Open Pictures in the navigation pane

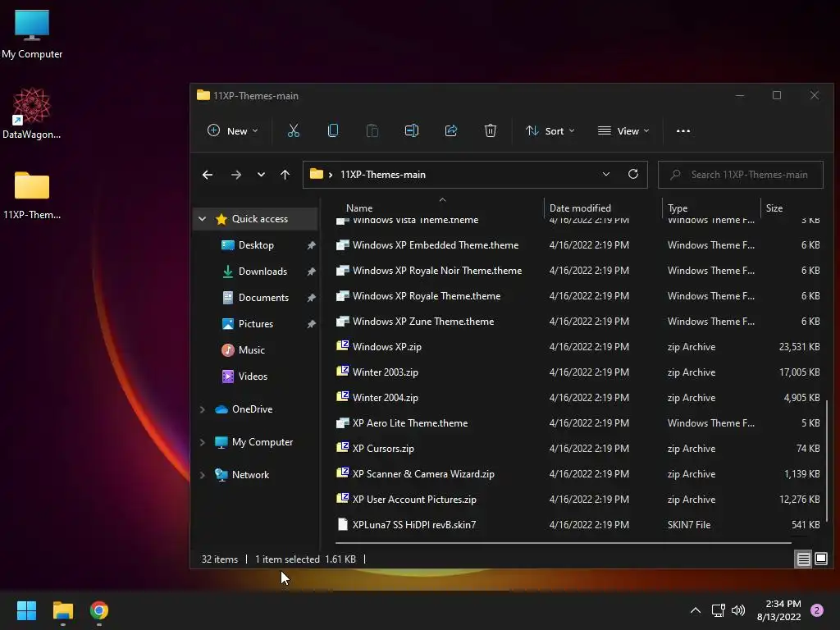pyautogui.click(x=256, y=324)
